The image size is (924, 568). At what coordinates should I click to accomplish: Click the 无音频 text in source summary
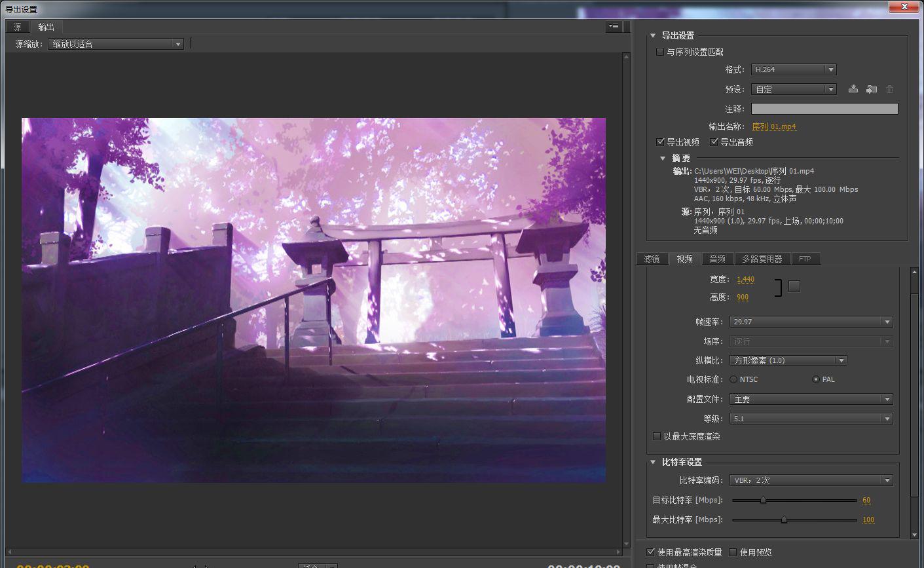click(x=706, y=230)
